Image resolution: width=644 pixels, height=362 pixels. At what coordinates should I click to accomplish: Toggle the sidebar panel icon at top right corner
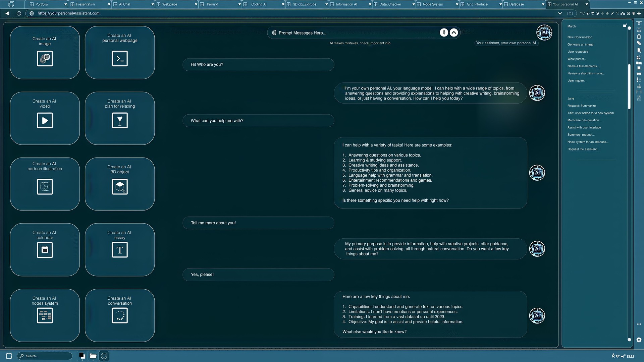click(x=625, y=25)
